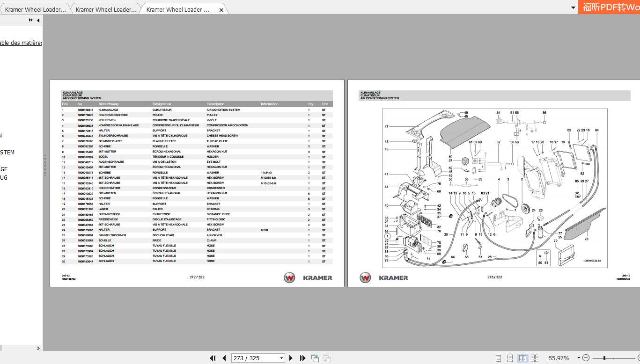Image resolution: width=640 pixels, height=364 pixels.
Task: Click part number 1000159343
Action: [85, 110]
